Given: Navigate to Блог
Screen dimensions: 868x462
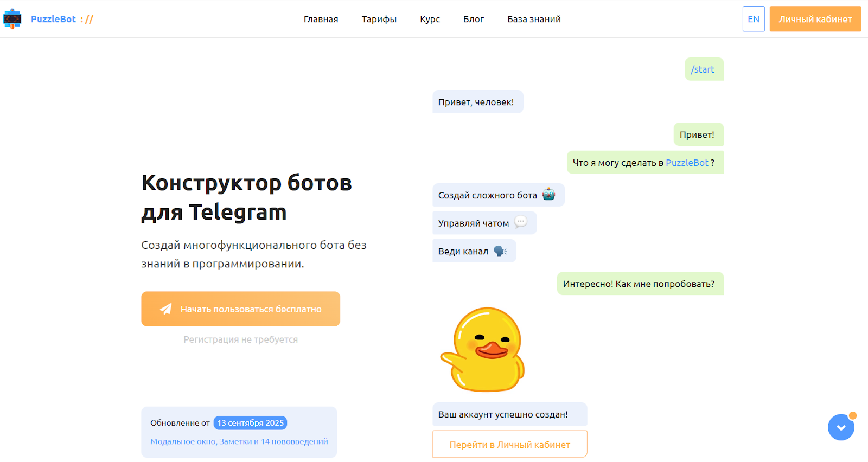Looking at the screenshot, I should (473, 19).
